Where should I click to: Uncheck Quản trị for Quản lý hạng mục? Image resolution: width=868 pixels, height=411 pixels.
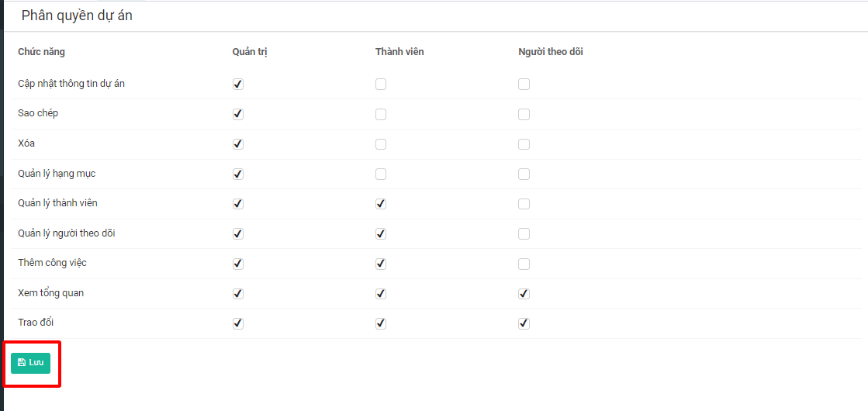click(x=238, y=174)
